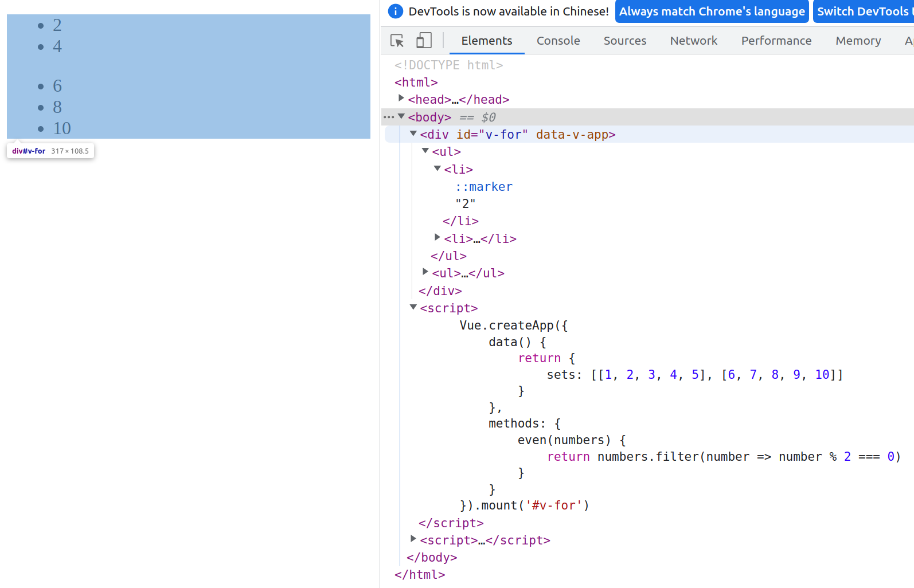The image size is (914, 588).
Task: Open the Performance tab
Action: (776, 41)
